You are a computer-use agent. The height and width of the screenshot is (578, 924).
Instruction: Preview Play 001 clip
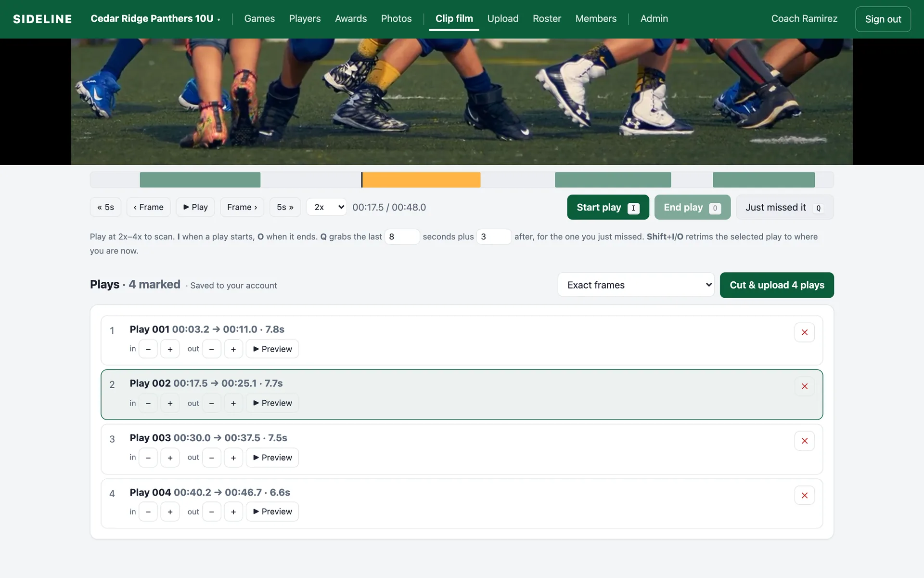pyautogui.click(x=272, y=349)
